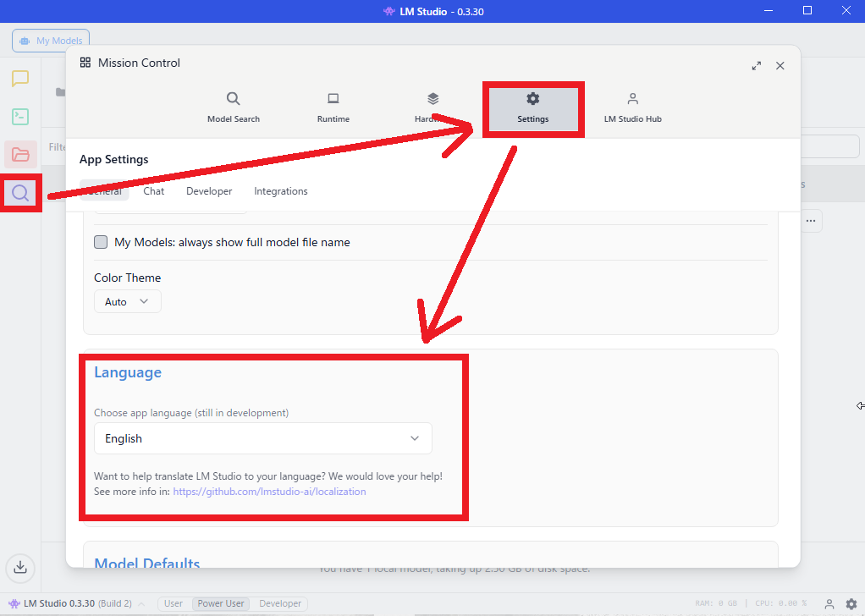Click the LM Studio 0.3.30 version label

59,603
